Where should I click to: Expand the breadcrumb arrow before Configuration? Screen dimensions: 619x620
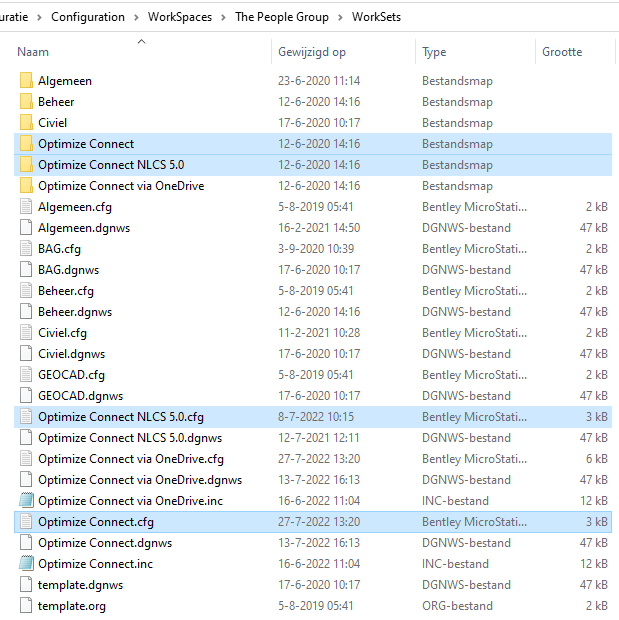(x=39, y=17)
